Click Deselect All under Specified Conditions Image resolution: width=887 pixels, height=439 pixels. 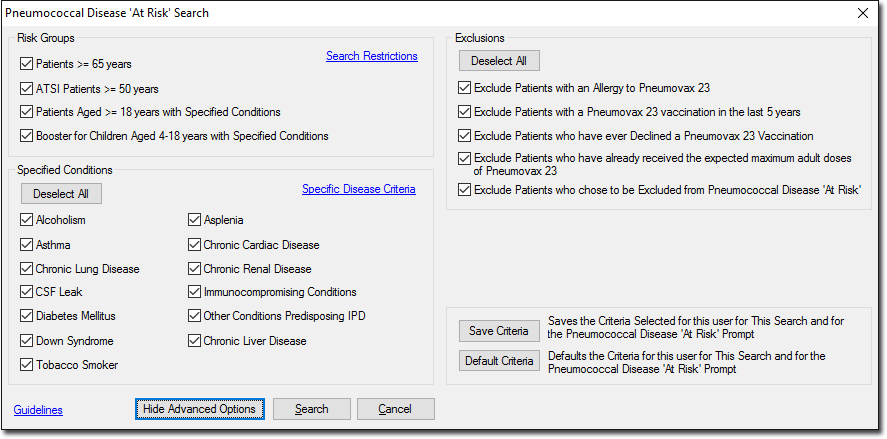tap(61, 194)
